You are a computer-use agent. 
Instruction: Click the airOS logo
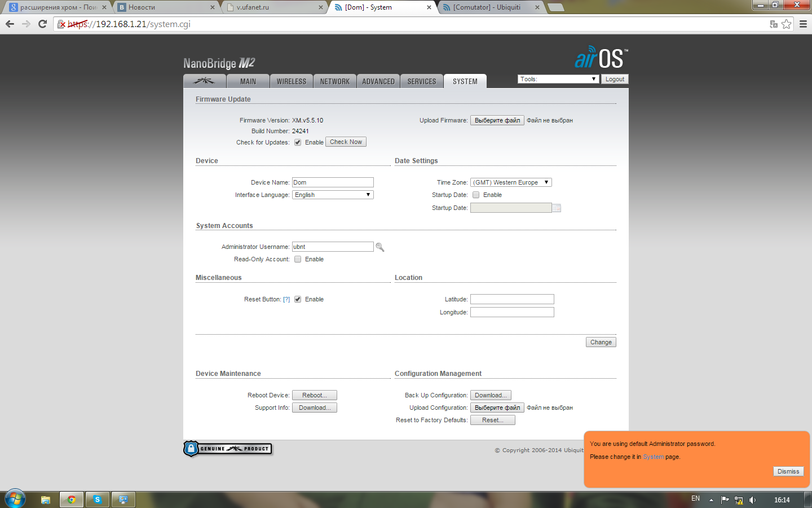[601, 58]
